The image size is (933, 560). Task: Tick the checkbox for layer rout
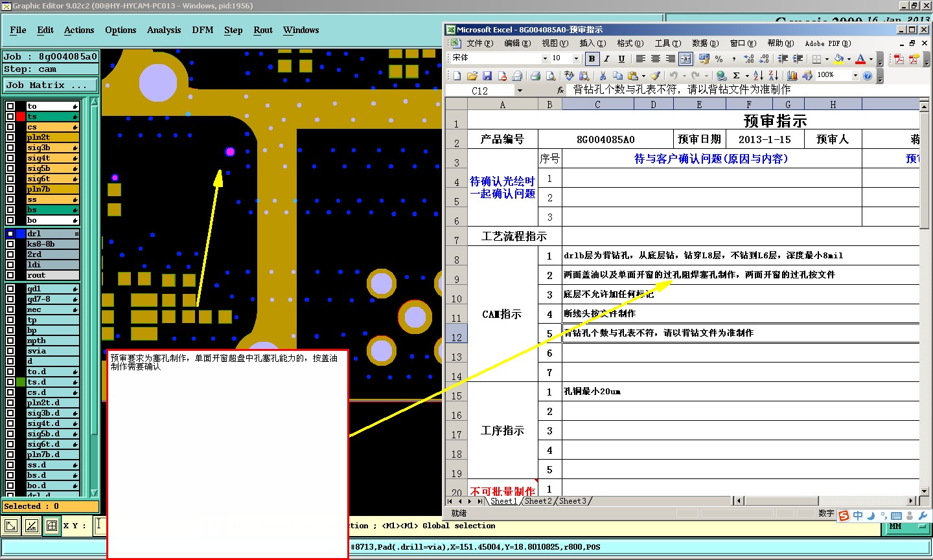10,275
